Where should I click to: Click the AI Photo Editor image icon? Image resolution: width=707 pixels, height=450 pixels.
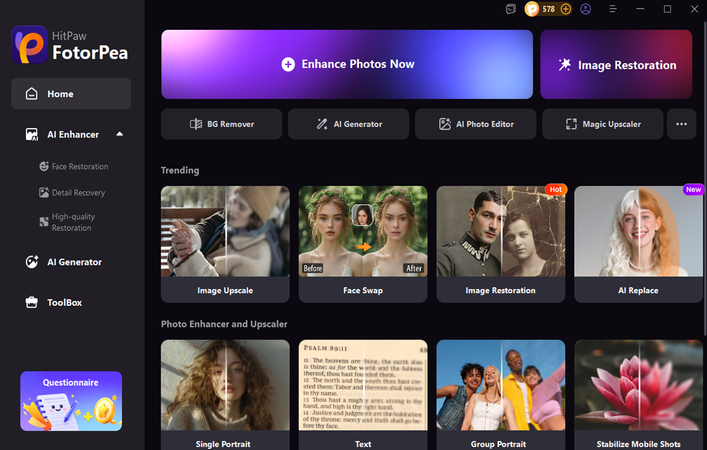coord(445,124)
